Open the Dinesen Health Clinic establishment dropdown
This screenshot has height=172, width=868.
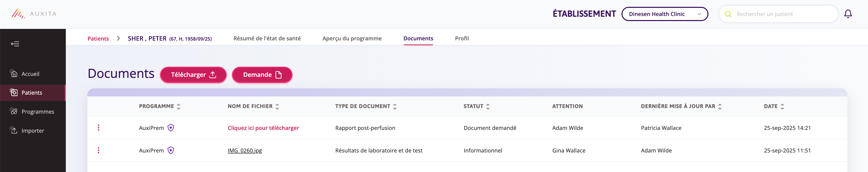point(664,14)
